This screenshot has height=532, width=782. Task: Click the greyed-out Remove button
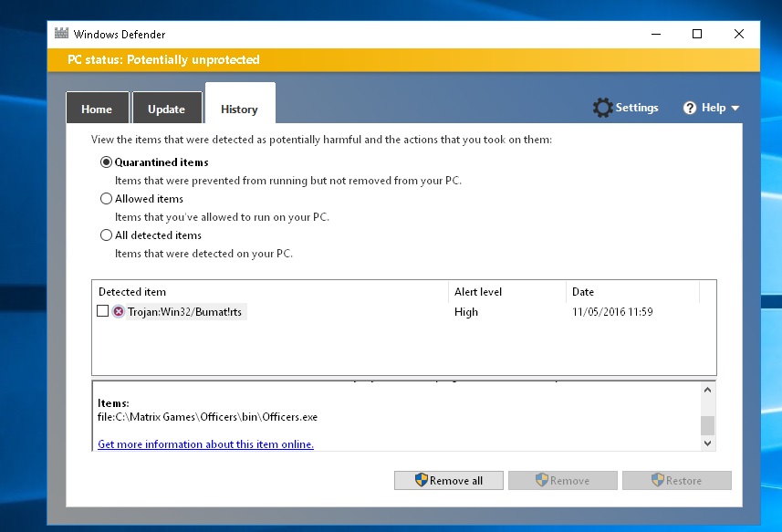coord(563,481)
